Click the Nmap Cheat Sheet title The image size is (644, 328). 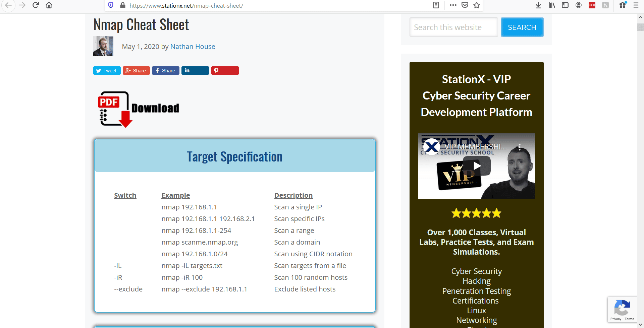tap(141, 24)
